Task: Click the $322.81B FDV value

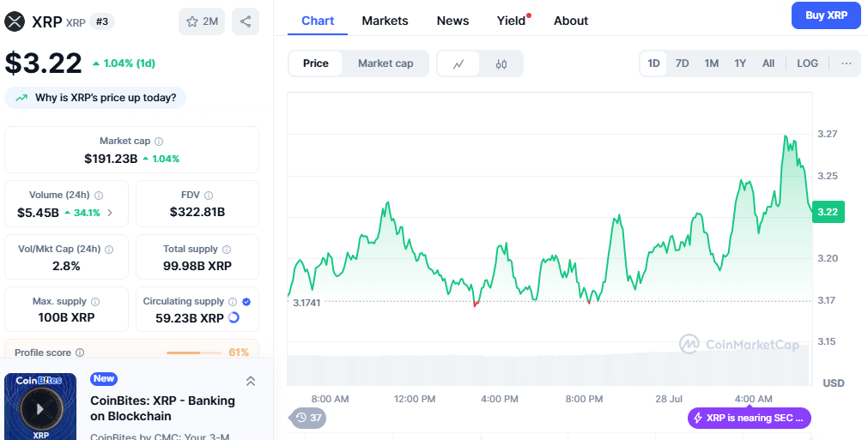Action: tap(197, 212)
